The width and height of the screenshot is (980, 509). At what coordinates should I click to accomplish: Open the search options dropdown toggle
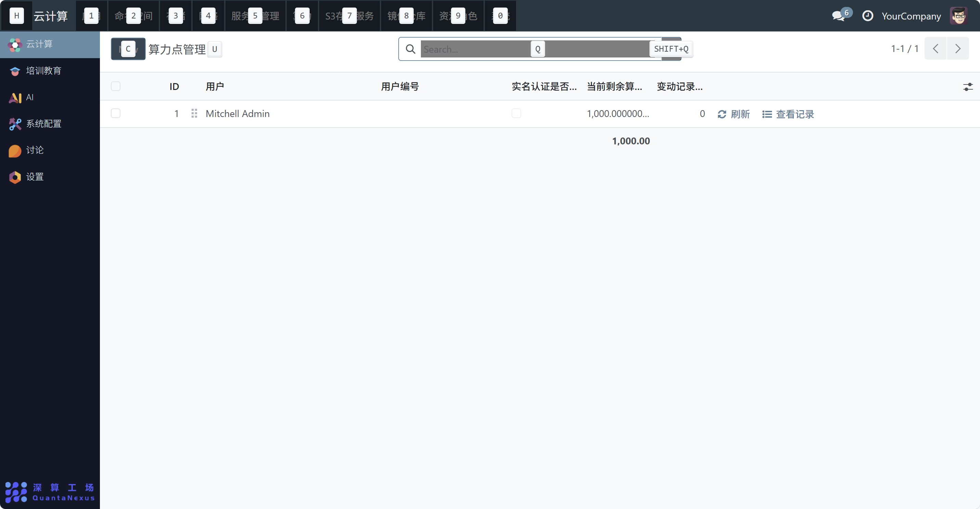(x=671, y=49)
